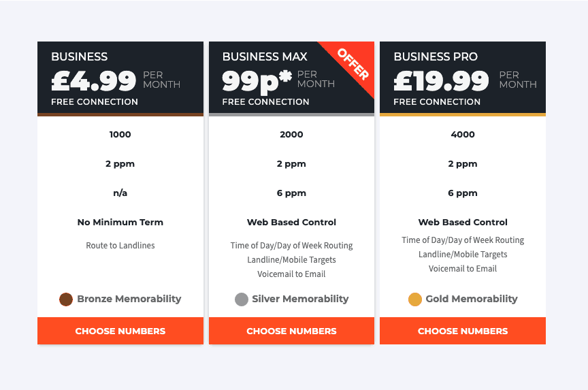
Task: Click the Silver Memorability label
Action: (300, 299)
